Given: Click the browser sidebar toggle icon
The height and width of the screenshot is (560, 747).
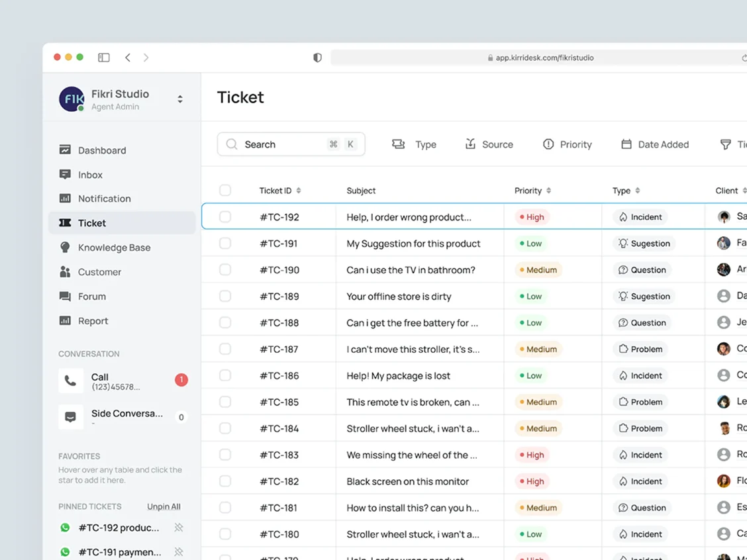Looking at the screenshot, I should tap(104, 58).
